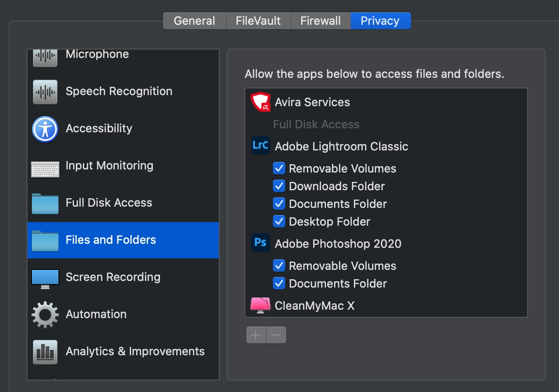Open the FileVault tab
This screenshot has width=559, height=392.
258,21
